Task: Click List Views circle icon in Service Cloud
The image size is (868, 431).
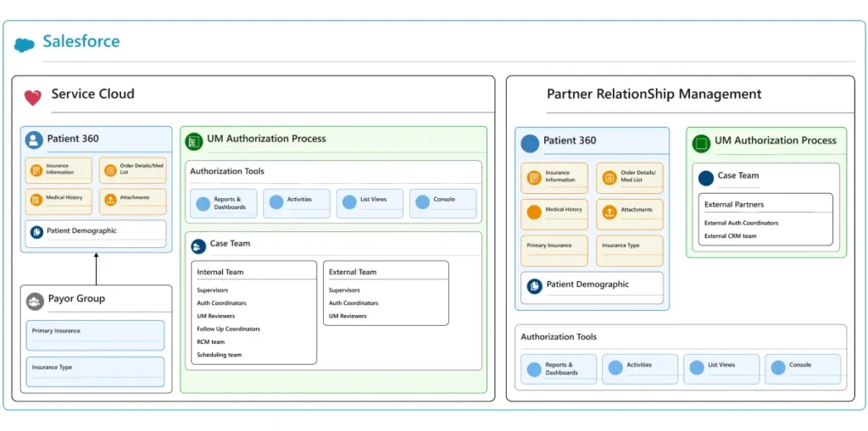Action: pyautogui.click(x=349, y=202)
